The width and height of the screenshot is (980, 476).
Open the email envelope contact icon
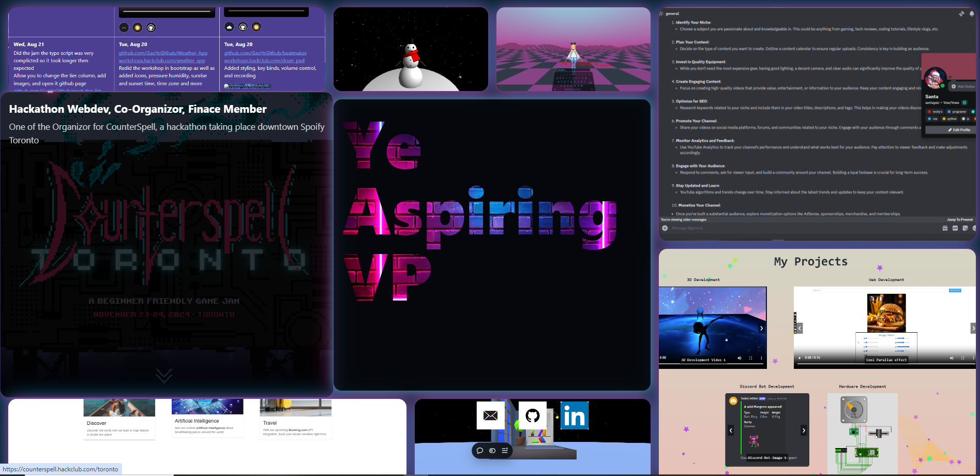click(x=490, y=415)
